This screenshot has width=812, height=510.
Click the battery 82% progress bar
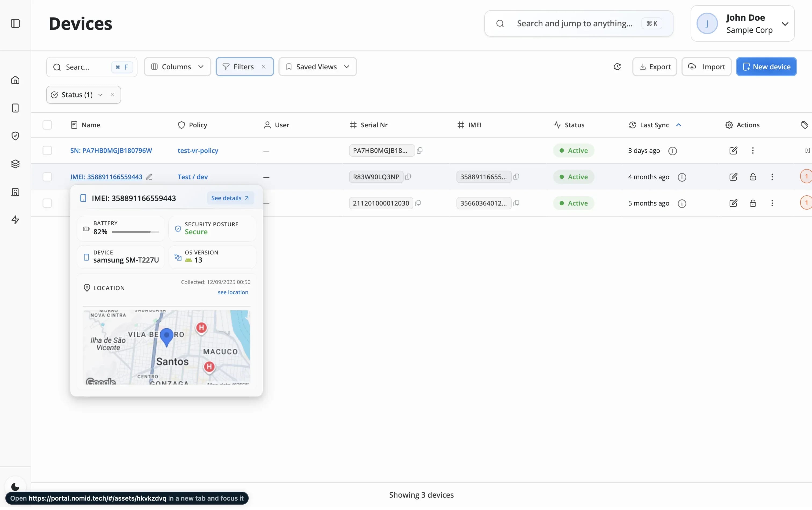coord(135,232)
